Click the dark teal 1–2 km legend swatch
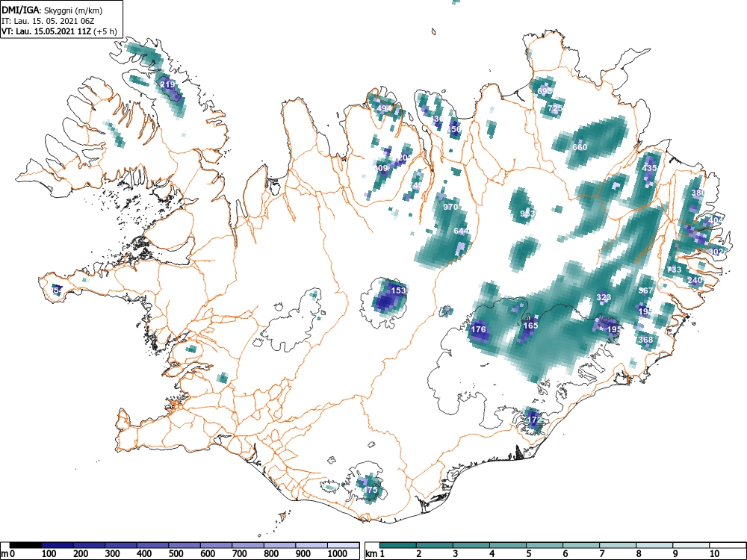This screenshot has height=560, width=747. point(398,545)
